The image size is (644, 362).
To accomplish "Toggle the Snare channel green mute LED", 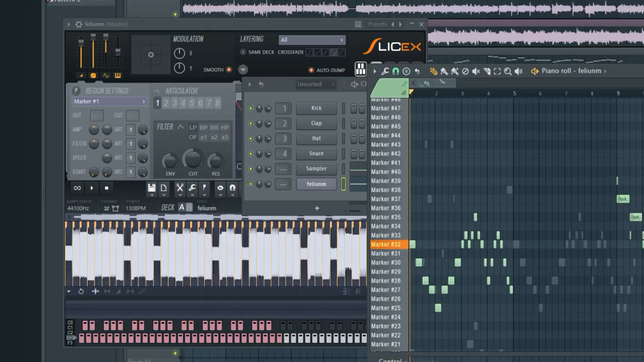I will pos(251,154).
